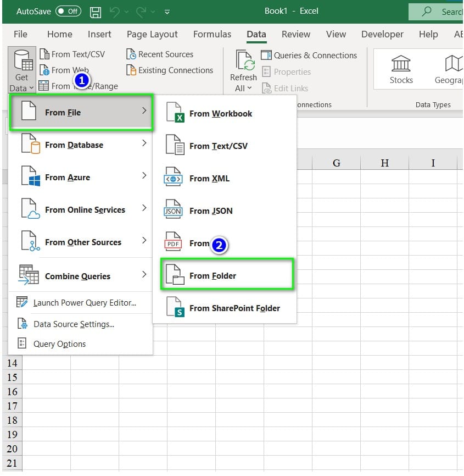Click the Save disk icon

tap(95, 12)
